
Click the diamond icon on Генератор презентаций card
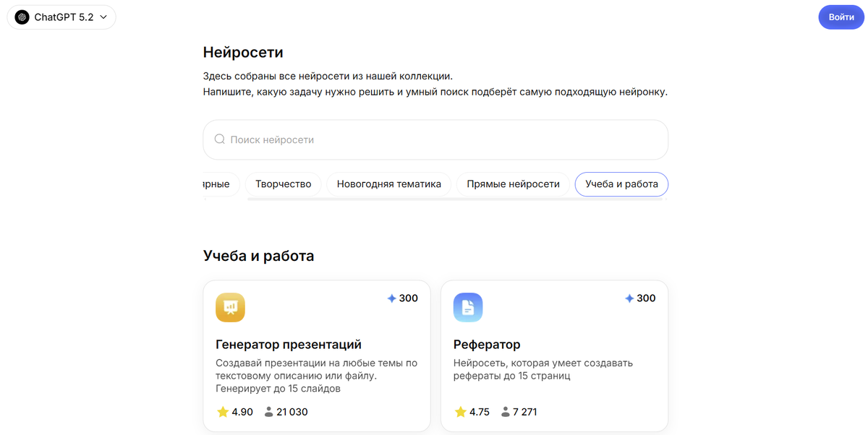click(390, 297)
